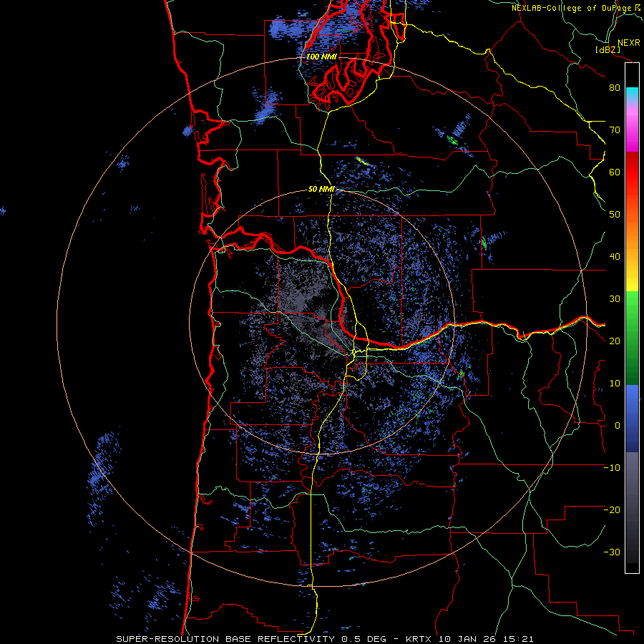
Task: Click the "-30" value on the dBZ scale
Action: pyautogui.click(x=612, y=552)
